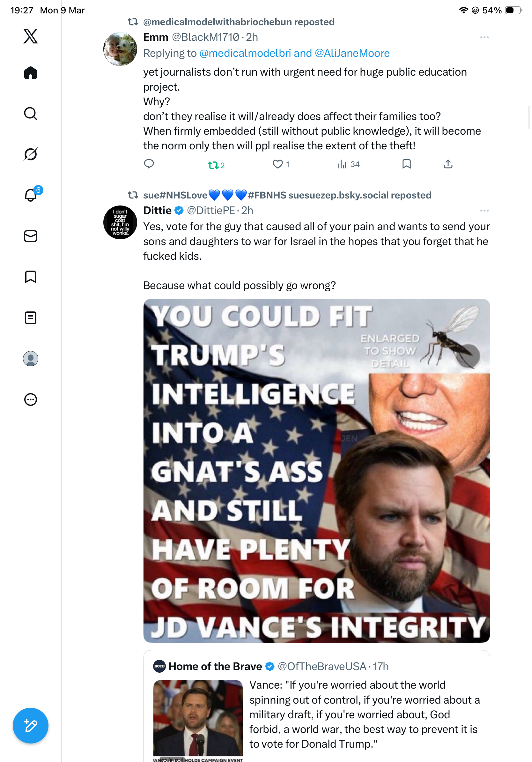Share Emm's tweet via share icon
The width and height of the screenshot is (532, 762).
tap(448, 164)
